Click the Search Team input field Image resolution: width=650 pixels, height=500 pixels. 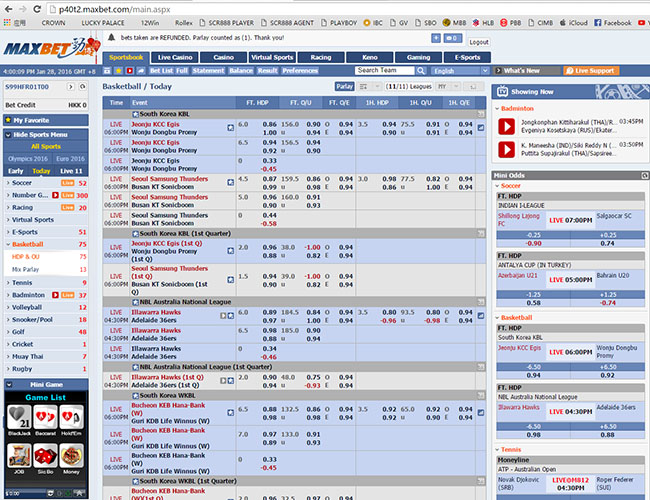[x=384, y=70]
